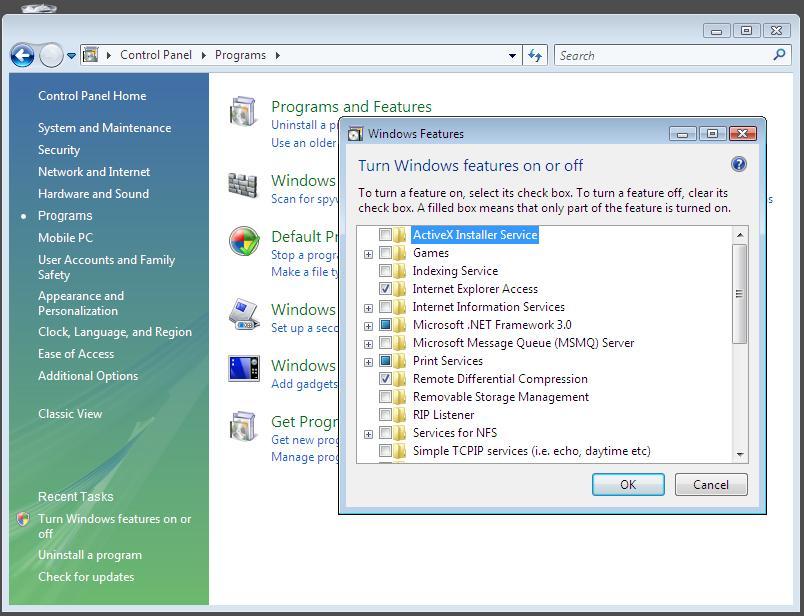Image resolution: width=804 pixels, height=616 pixels.
Task: Click Cancel in Windows Features dialog
Action: (x=711, y=485)
